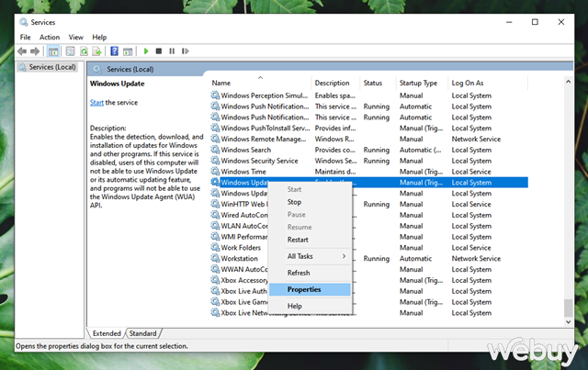Click gear icon next to Windows Security Service
The height and width of the screenshot is (370, 588).
click(x=215, y=161)
